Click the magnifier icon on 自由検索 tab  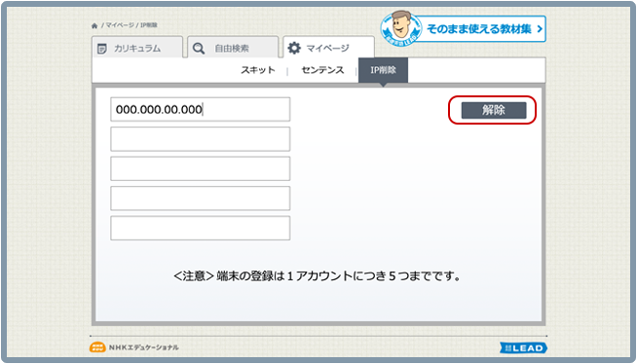point(199,49)
